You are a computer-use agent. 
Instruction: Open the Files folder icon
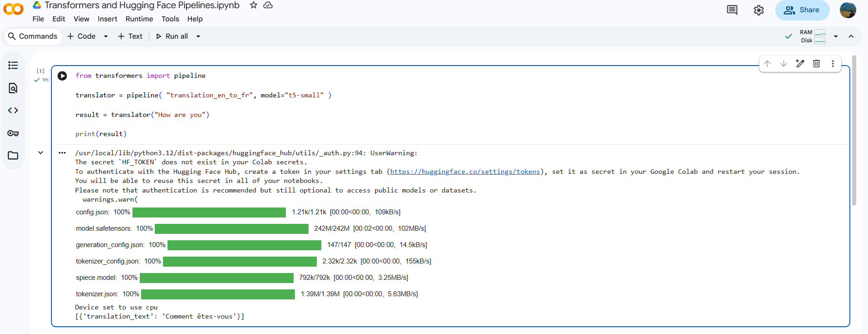pos(13,156)
